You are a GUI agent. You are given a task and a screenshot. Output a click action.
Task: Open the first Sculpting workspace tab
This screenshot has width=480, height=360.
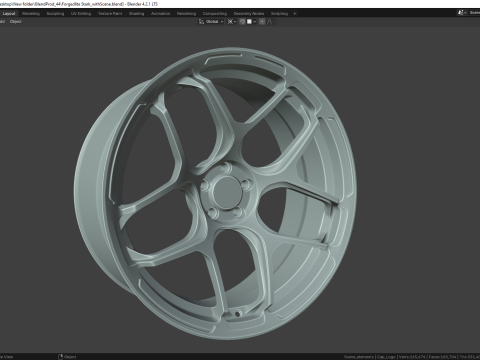[x=55, y=14]
